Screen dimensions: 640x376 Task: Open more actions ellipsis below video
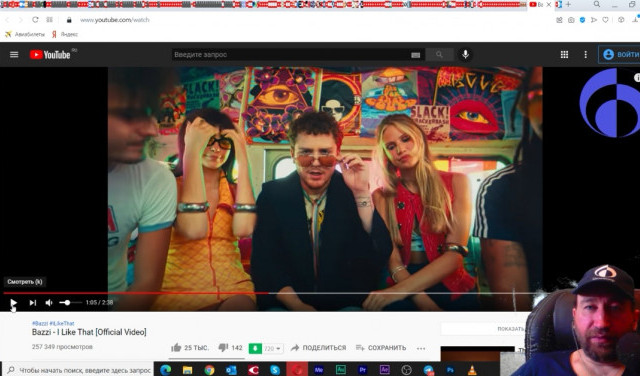pyautogui.click(x=421, y=348)
